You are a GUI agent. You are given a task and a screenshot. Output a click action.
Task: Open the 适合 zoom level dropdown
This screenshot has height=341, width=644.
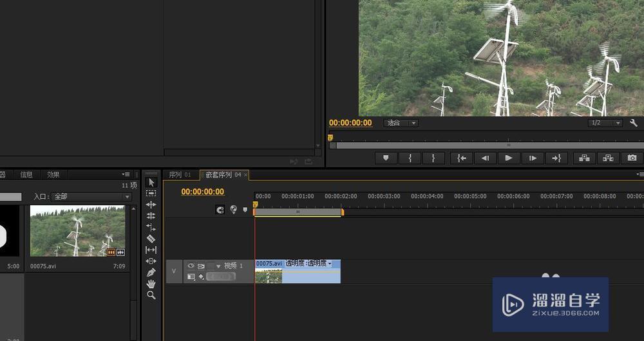click(x=401, y=123)
